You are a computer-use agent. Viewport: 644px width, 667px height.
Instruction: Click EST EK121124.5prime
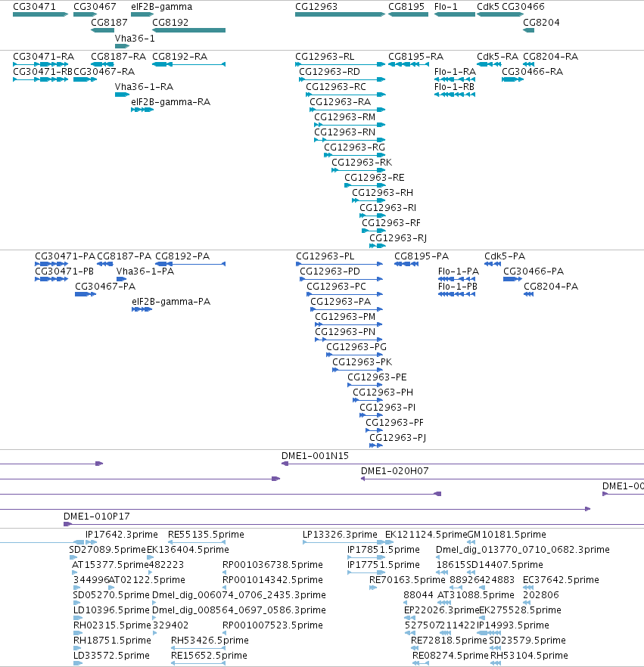point(389,542)
